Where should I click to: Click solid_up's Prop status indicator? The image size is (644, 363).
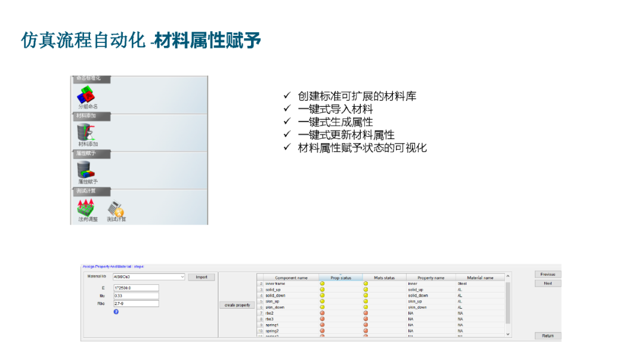322,290
